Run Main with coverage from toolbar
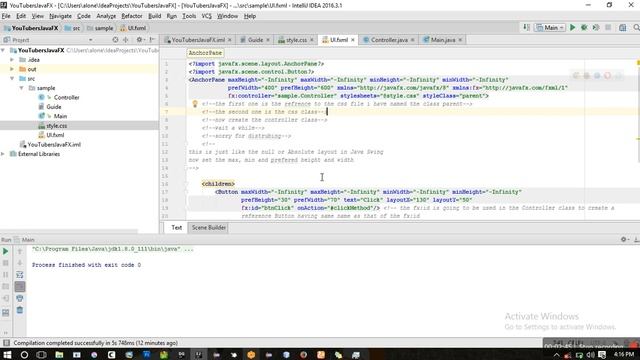The width and height of the screenshot is (640, 360). click(596, 27)
